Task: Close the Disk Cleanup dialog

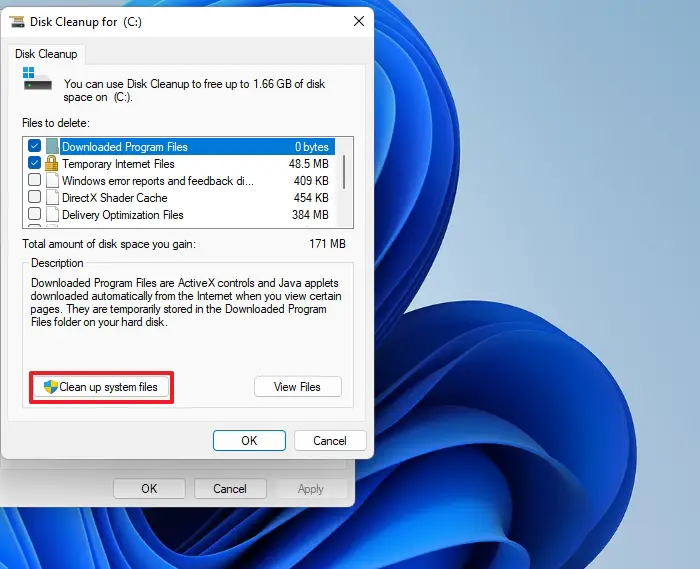Action: tap(359, 21)
